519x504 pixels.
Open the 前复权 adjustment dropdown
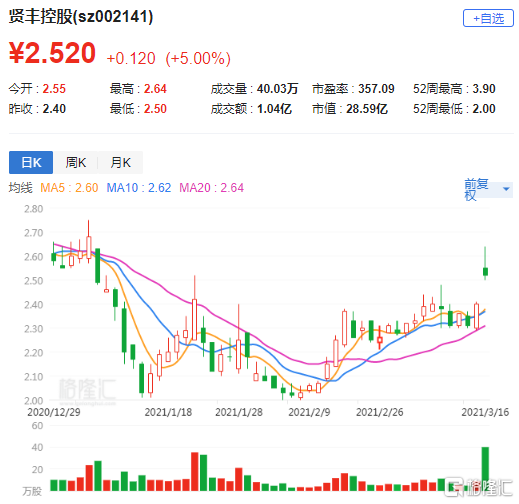pos(488,189)
